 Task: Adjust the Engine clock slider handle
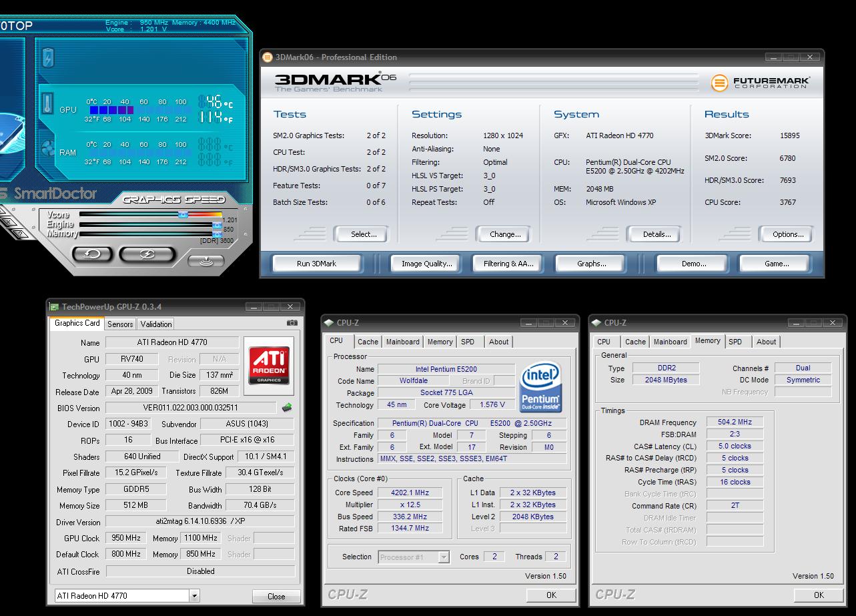(217, 225)
